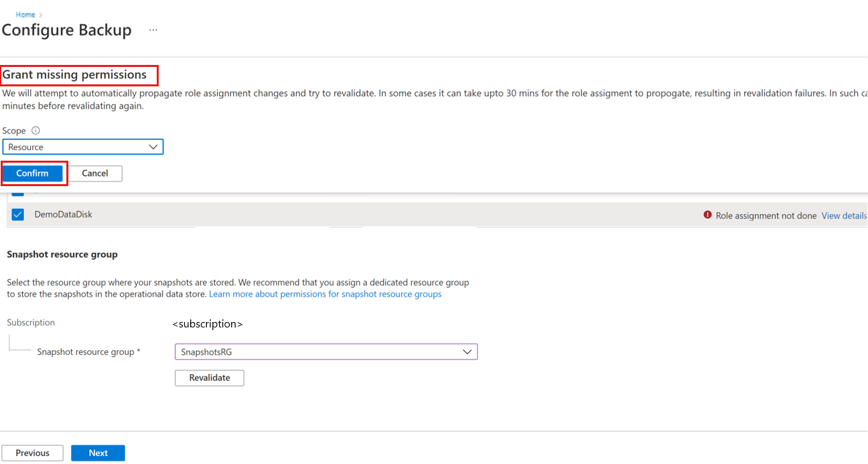Toggle the DemoDataDisk checkbox
The image size is (868, 464).
click(x=18, y=215)
